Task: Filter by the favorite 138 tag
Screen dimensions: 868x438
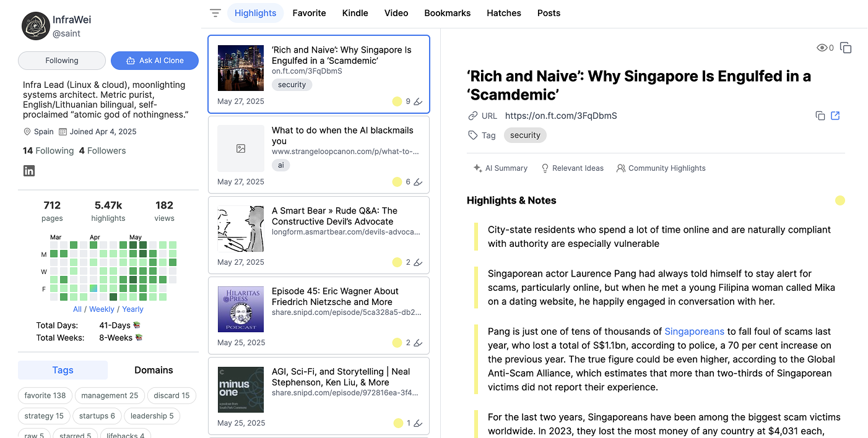Action: click(x=45, y=396)
